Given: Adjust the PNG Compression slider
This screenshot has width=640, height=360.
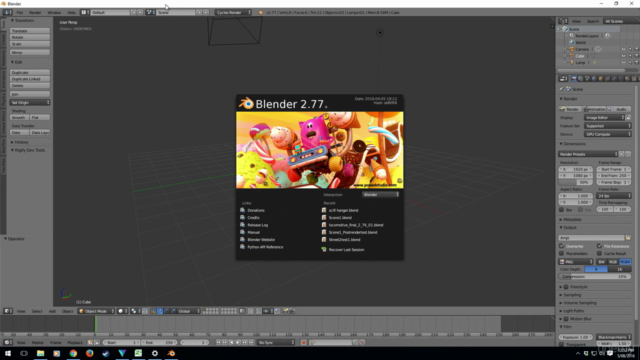Looking at the screenshot, I should (x=595, y=277).
